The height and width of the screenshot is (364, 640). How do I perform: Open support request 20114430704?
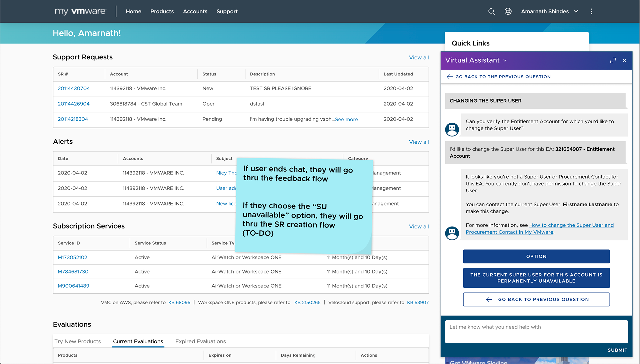(x=74, y=88)
